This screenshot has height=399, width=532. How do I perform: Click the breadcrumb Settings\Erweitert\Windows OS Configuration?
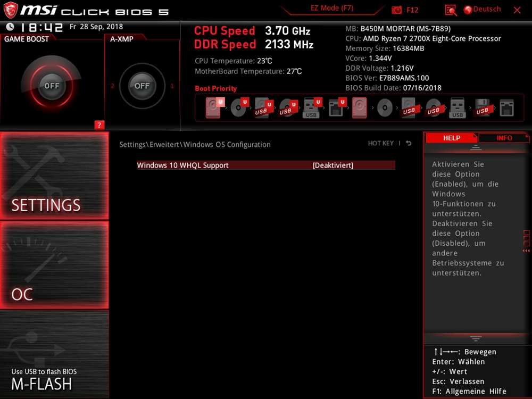coord(195,145)
